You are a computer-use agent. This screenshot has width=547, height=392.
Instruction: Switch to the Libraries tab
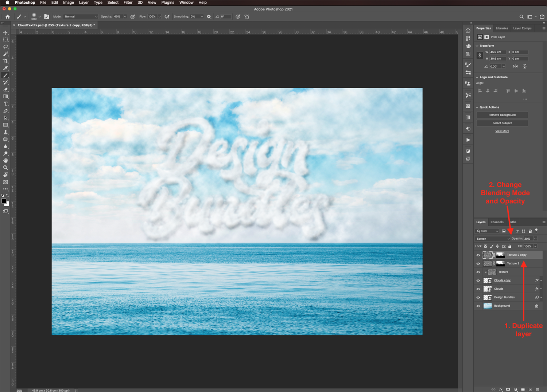(502, 28)
